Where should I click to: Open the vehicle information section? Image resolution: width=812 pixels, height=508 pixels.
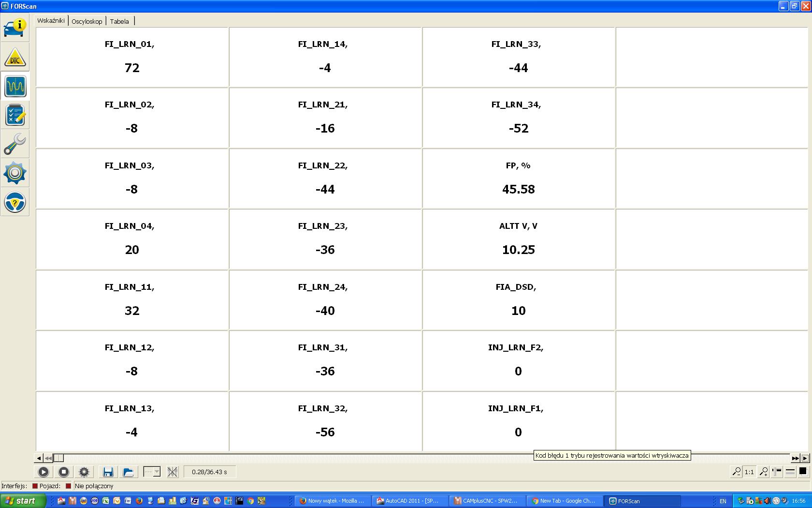pyautogui.click(x=15, y=28)
